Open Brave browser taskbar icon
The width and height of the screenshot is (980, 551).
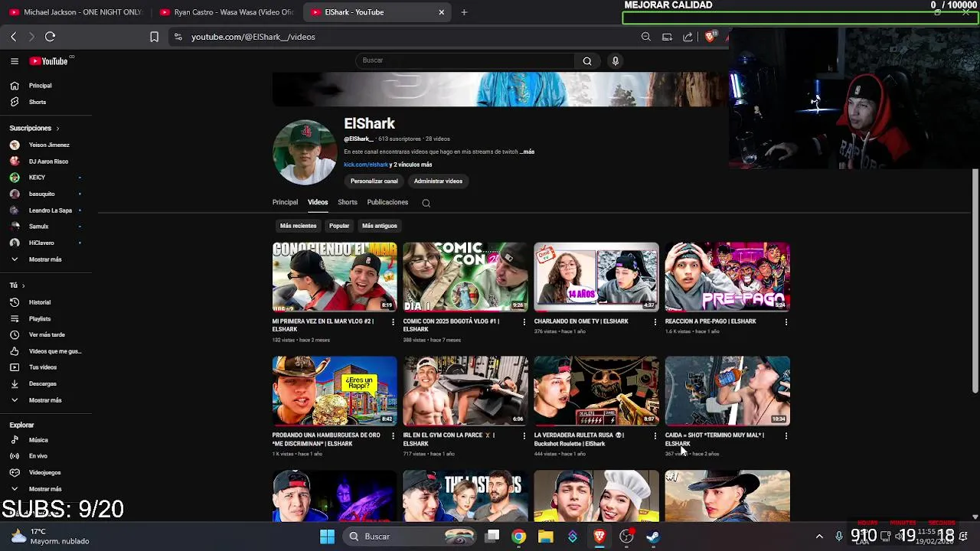(x=599, y=536)
